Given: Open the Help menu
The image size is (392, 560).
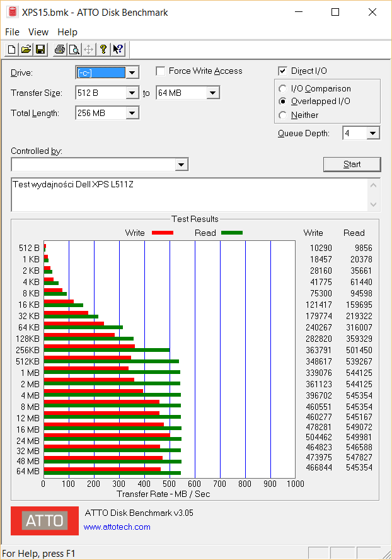Looking at the screenshot, I should pos(67,32).
